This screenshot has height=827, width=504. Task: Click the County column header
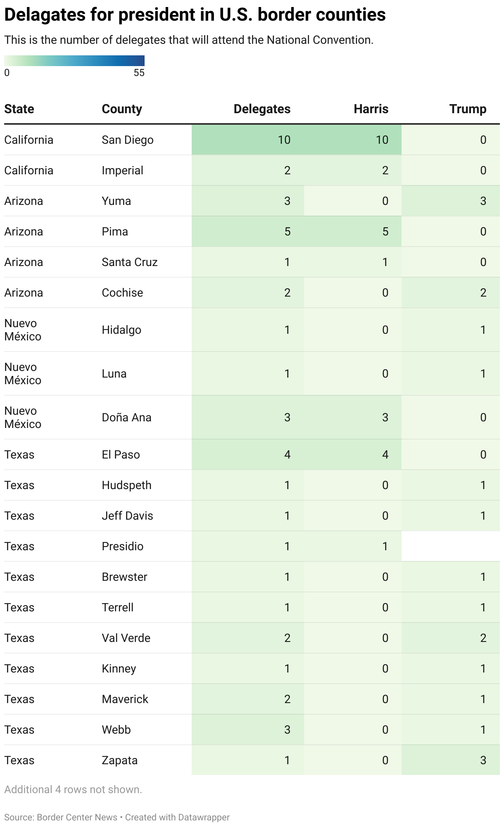(x=122, y=109)
